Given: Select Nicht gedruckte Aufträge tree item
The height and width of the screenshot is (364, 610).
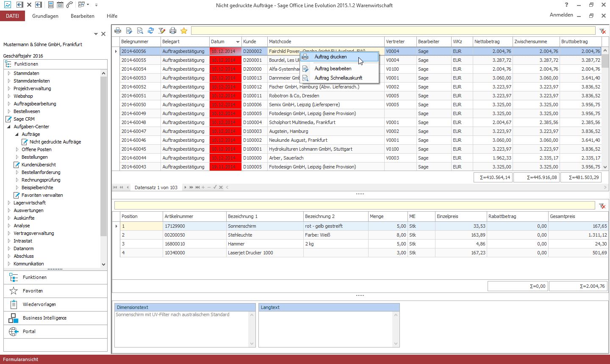Looking at the screenshot, I should pyautogui.click(x=55, y=142).
